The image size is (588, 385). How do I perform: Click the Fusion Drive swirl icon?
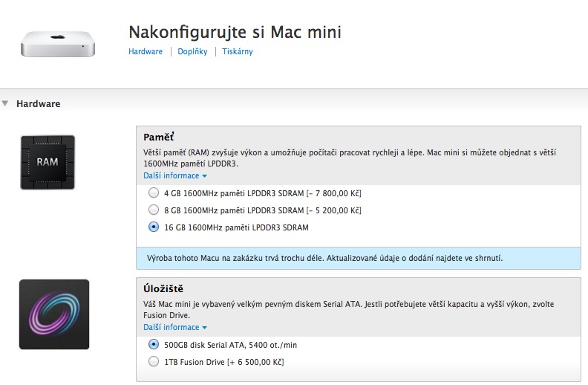tap(54, 314)
